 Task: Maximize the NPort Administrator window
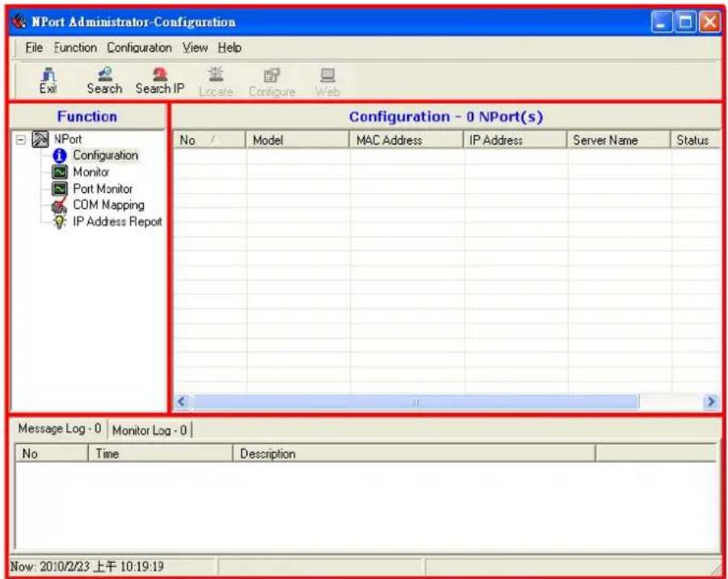686,22
